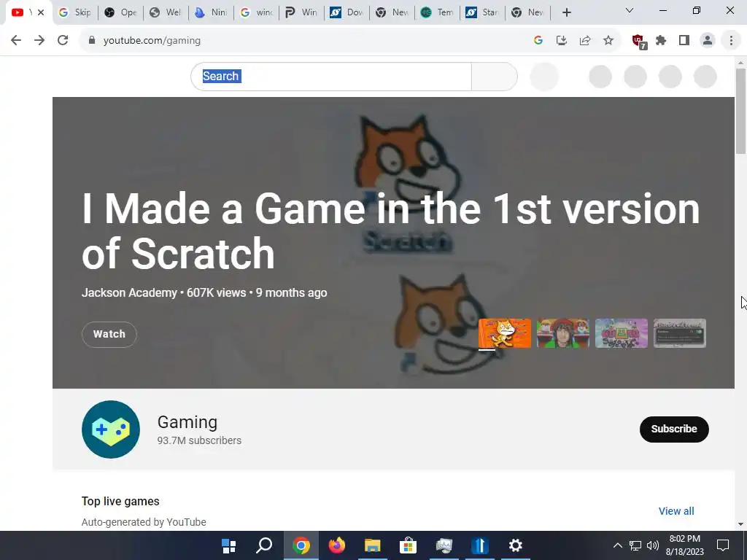
Task: Open Settings gear in taskbar
Action: click(x=516, y=545)
